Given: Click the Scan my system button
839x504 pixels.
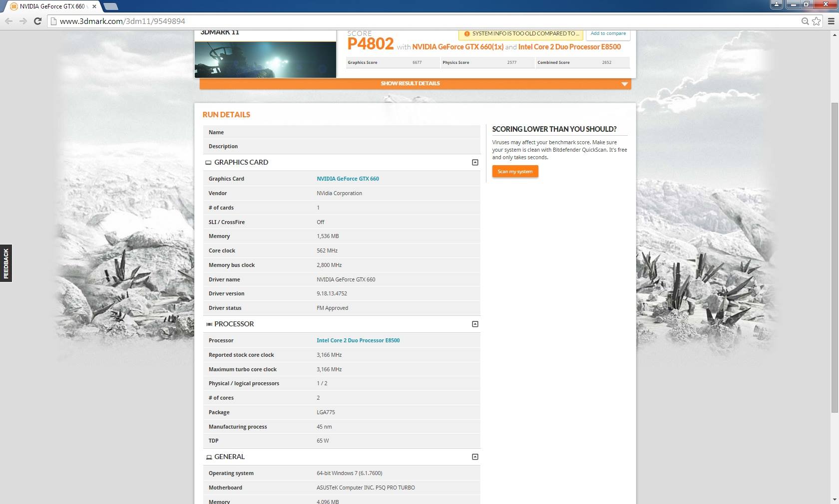Looking at the screenshot, I should coord(515,172).
